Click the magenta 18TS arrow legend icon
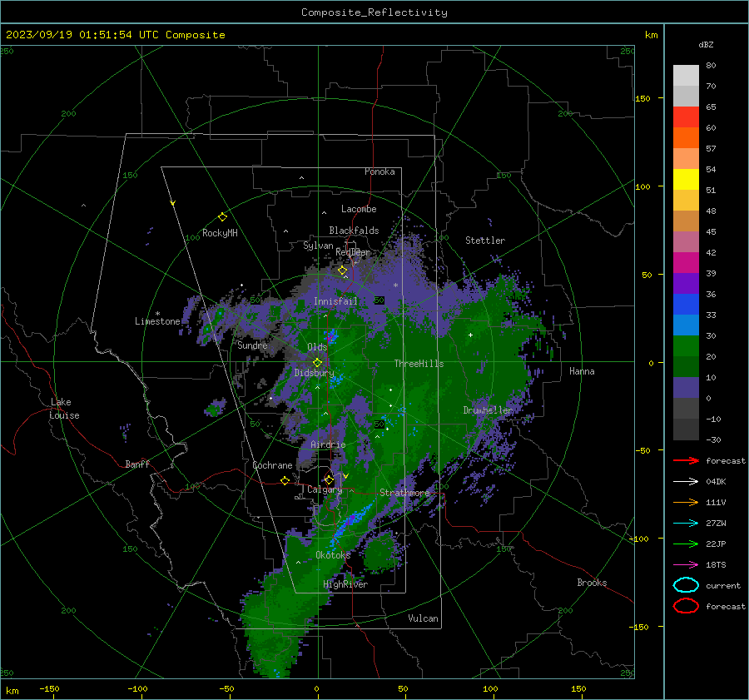Screen dimensions: 749x700 click(686, 564)
